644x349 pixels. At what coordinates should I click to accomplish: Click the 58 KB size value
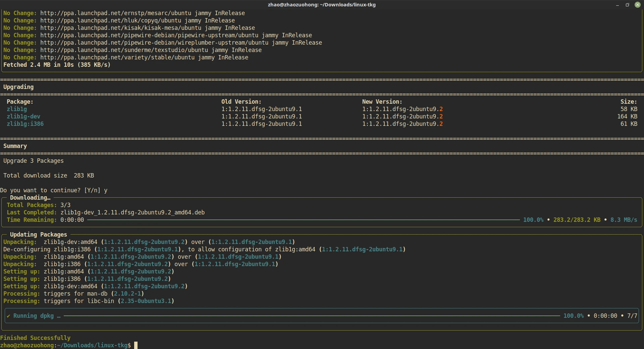[x=629, y=109]
